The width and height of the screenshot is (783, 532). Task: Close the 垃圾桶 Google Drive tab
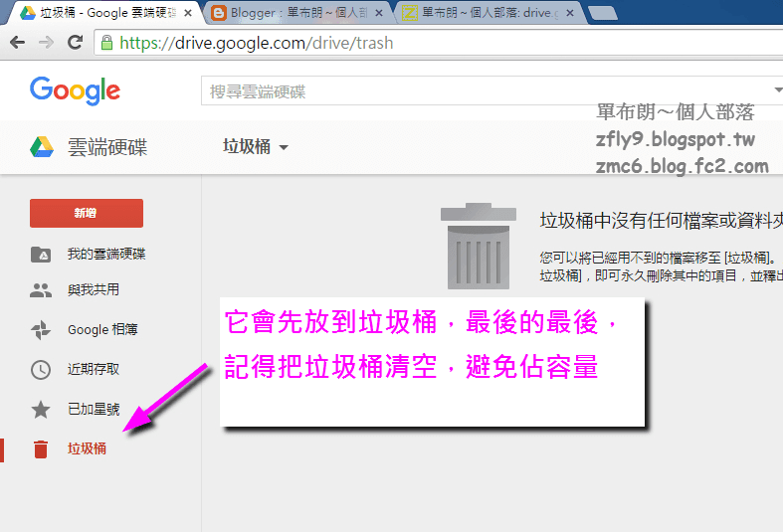point(188,13)
